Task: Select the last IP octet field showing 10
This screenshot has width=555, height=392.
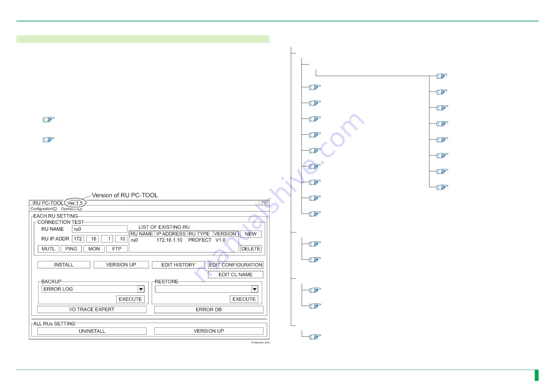Action: click(x=121, y=239)
